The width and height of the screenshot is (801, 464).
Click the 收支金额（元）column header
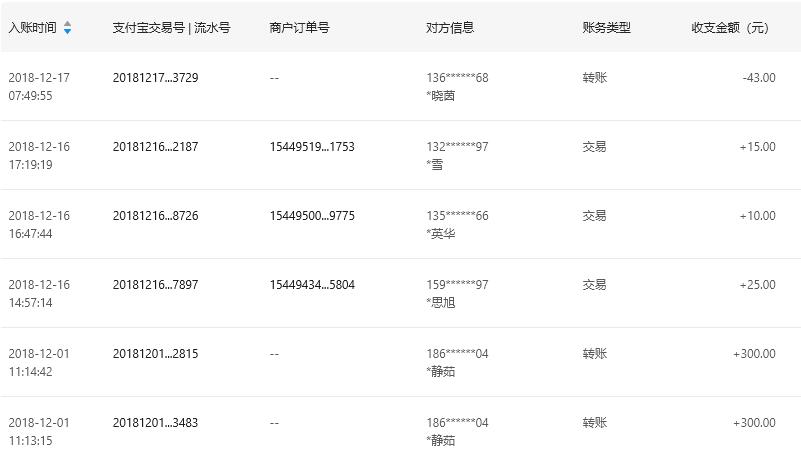click(x=731, y=28)
